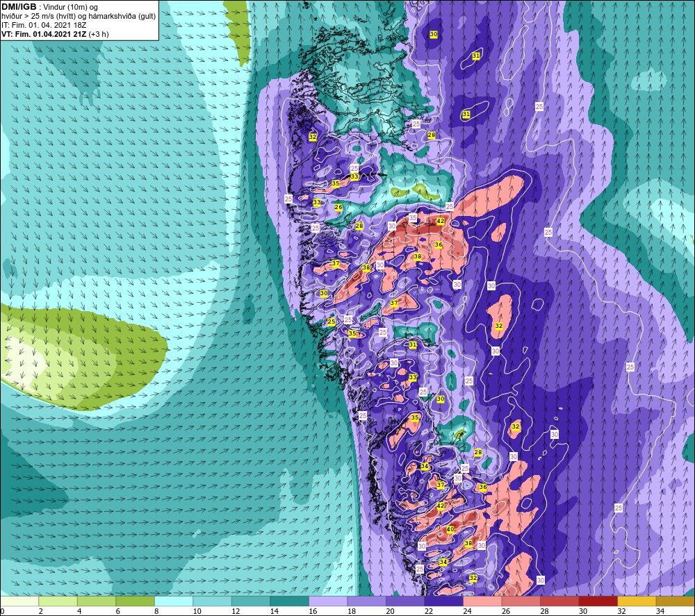
Task: Click the yellow '26' peak gust label
Action: click(x=338, y=207)
